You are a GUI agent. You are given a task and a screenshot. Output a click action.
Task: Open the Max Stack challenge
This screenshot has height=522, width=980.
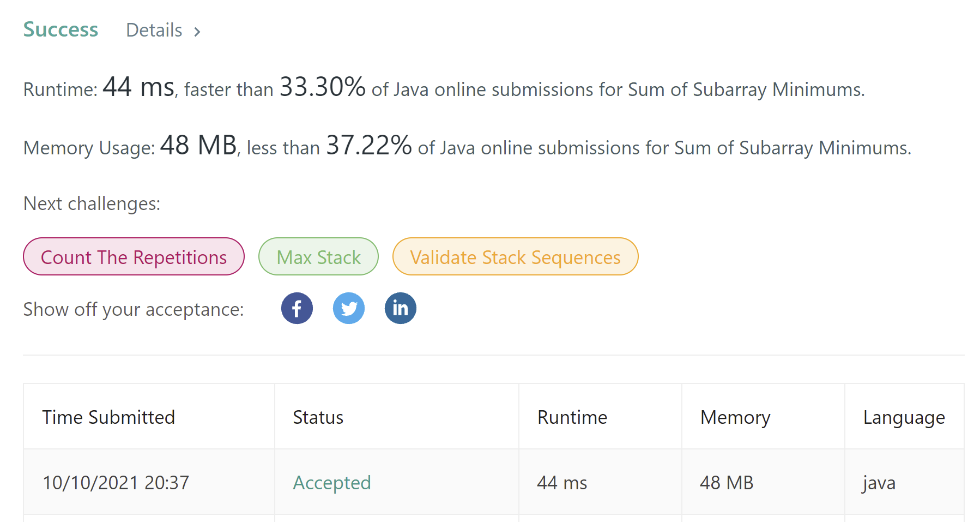[x=318, y=257]
